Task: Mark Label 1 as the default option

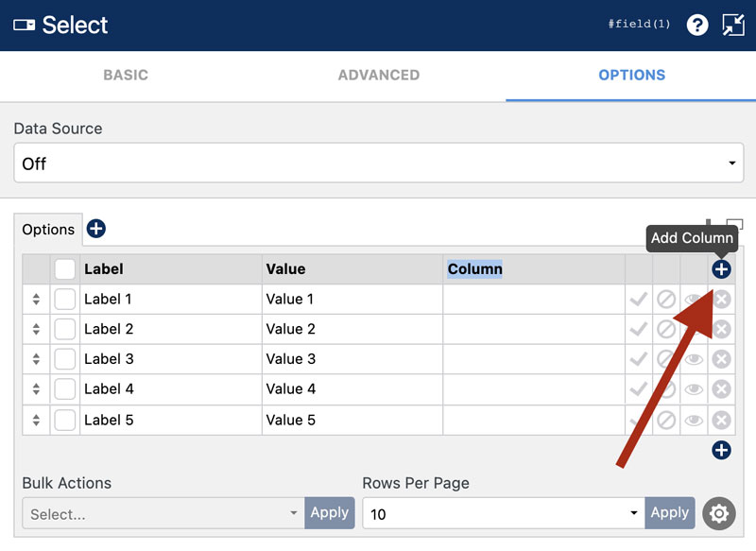Action: (638, 299)
